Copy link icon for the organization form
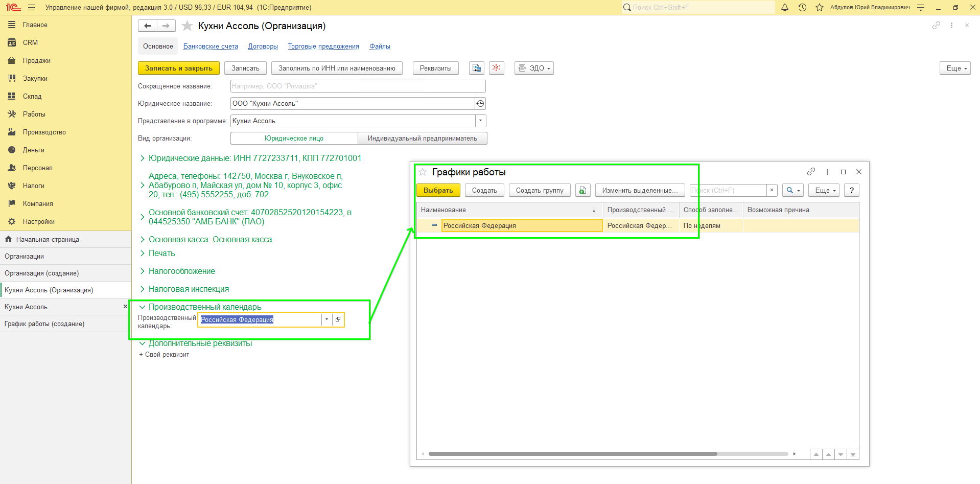The height and width of the screenshot is (484, 980). (936, 26)
